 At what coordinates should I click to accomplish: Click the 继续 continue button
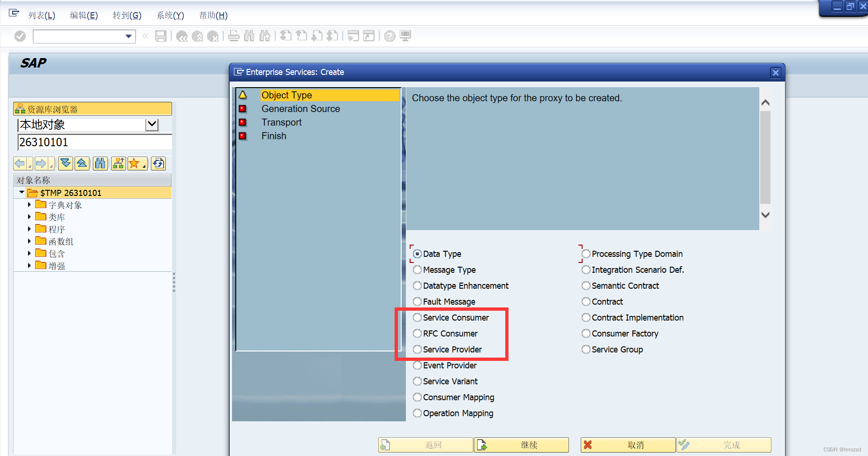[x=522, y=445]
